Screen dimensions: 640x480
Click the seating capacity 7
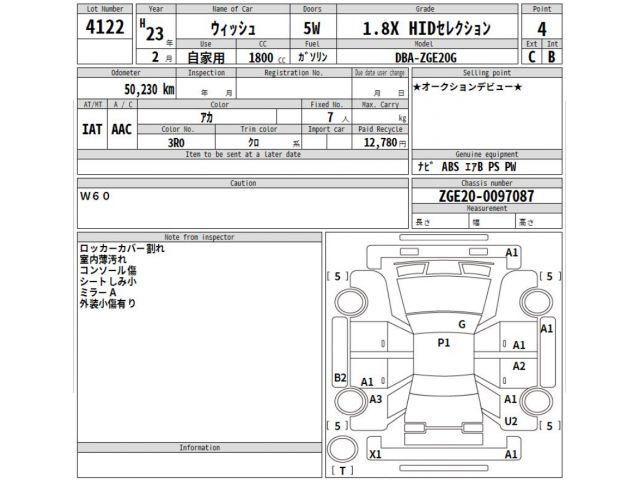click(x=331, y=117)
